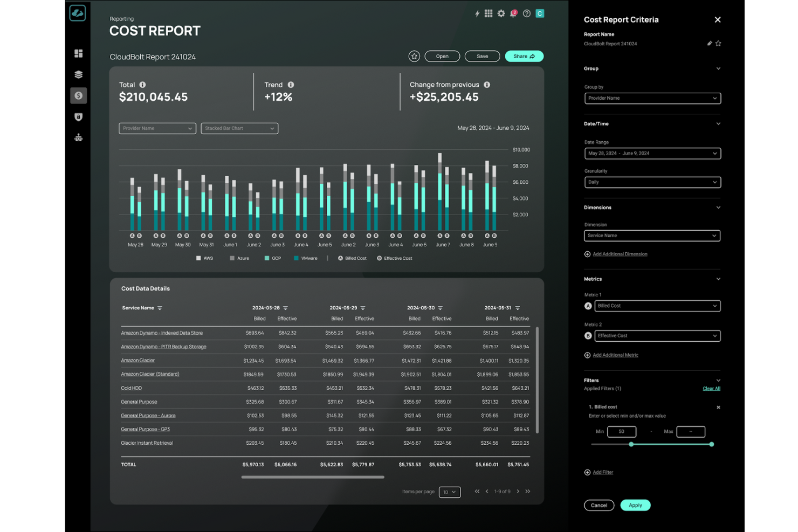The height and width of the screenshot is (532, 798).
Task: Go to next page of results
Action: (518, 492)
